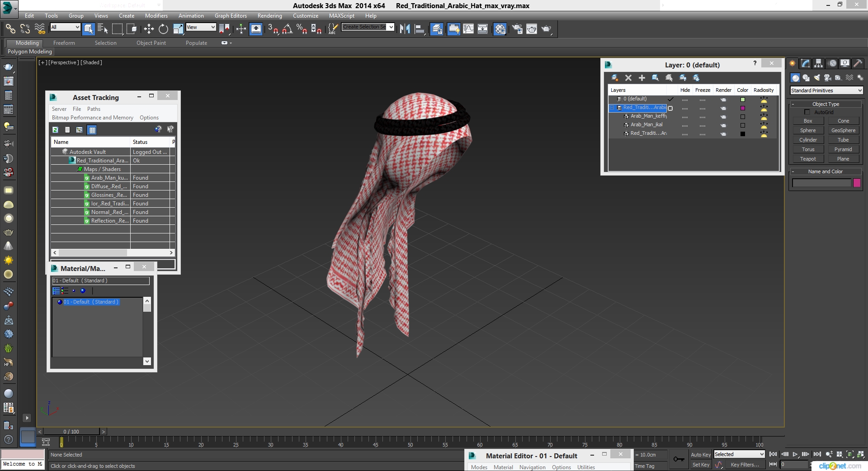Screen dimensions: 868x471
Task: Open Key Filters dialog button
Action: tap(745, 465)
